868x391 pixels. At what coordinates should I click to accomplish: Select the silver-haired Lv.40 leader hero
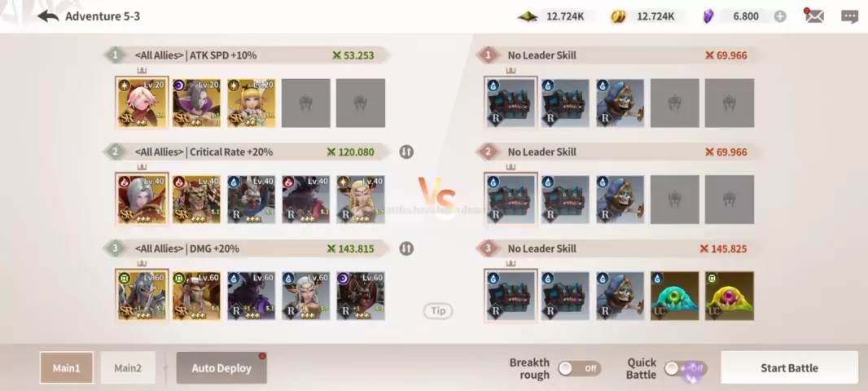[142, 200]
